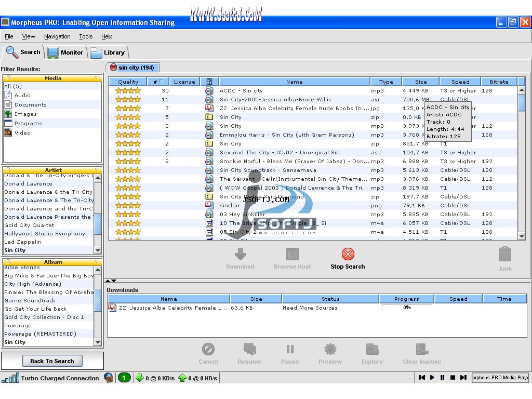Viewport: 532px width, 399px height.
Task: Sort results by License column
Action: 184,82
